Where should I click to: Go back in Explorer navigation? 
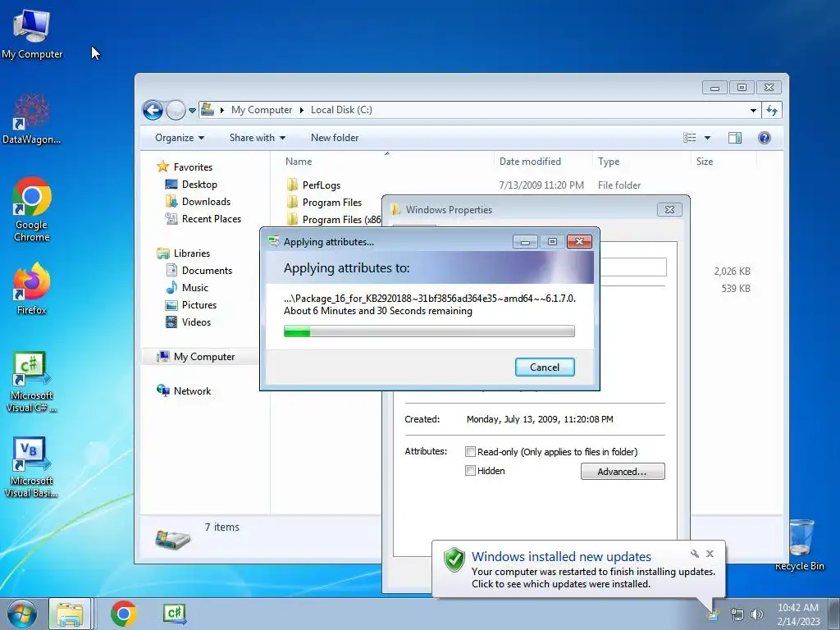[153, 111]
